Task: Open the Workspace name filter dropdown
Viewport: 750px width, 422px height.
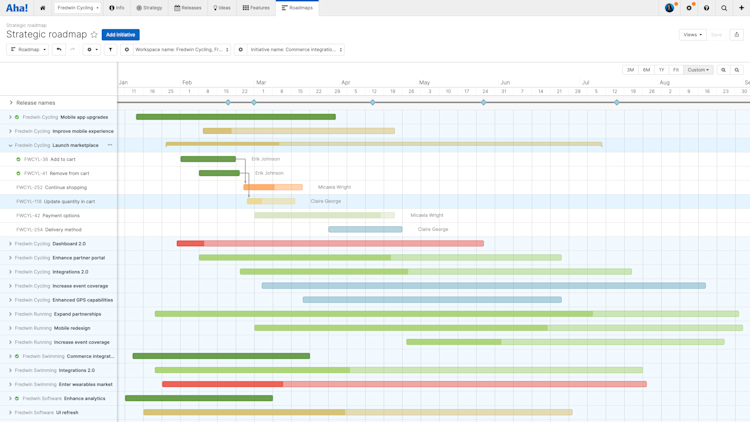Action: tap(182, 49)
